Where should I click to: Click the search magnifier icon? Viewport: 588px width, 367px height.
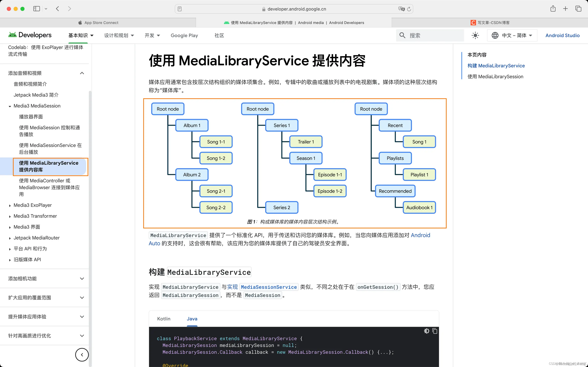[x=402, y=35]
